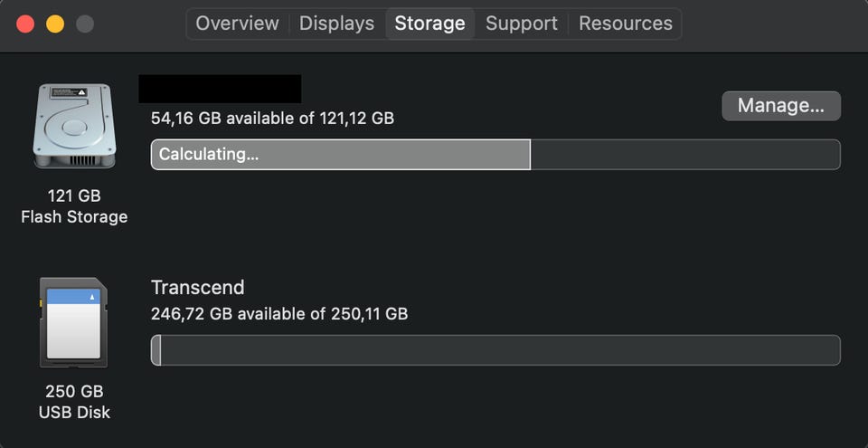Click the blacked-out internal disk name
This screenshot has width=868, height=448.
pyautogui.click(x=220, y=89)
